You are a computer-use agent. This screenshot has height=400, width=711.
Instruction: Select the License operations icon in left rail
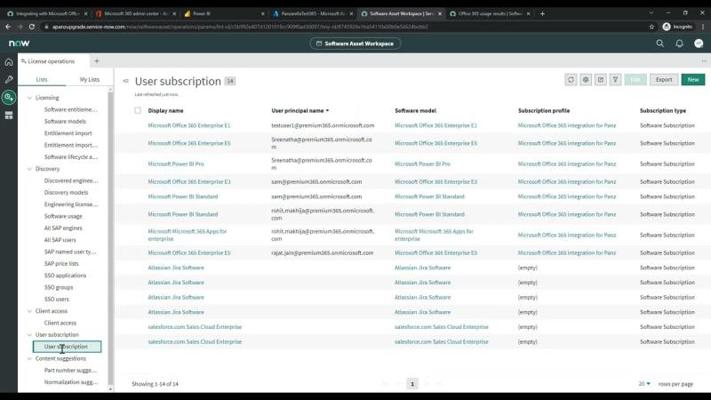(x=9, y=97)
